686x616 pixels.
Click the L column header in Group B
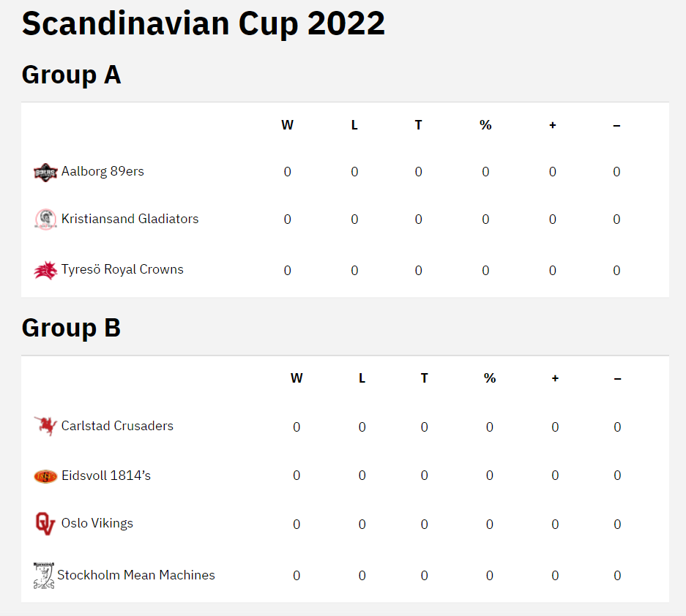click(x=362, y=378)
